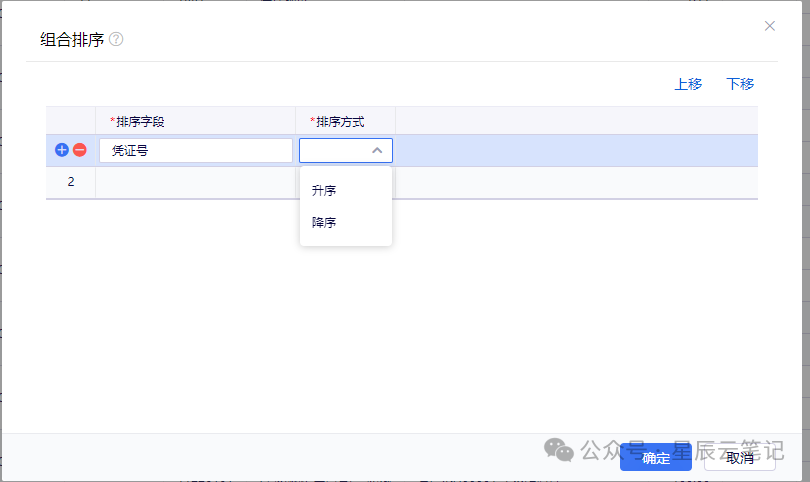The height and width of the screenshot is (482, 810).
Task: Click the empty 排序字段 cell in row 2
Action: click(195, 182)
